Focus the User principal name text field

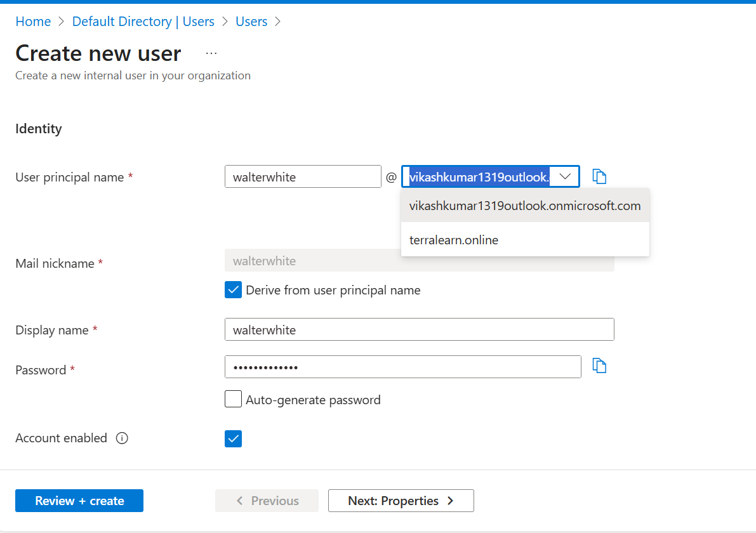tap(303, 177)
